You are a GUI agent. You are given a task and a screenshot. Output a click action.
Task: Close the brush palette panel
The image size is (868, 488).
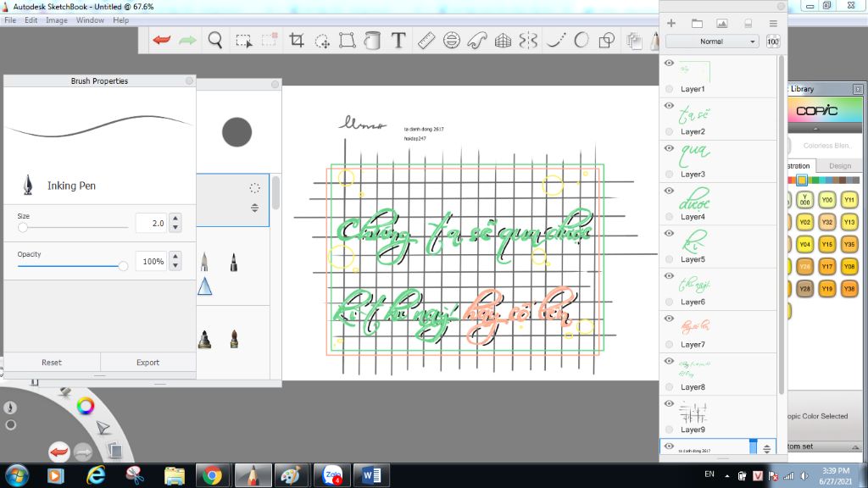pos(275,84)
